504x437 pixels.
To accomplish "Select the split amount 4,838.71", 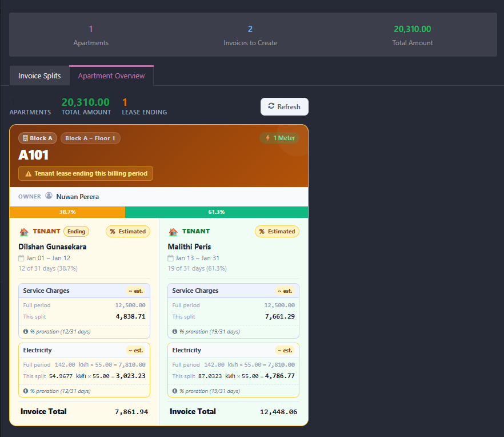I will click(x=130, y=317).
